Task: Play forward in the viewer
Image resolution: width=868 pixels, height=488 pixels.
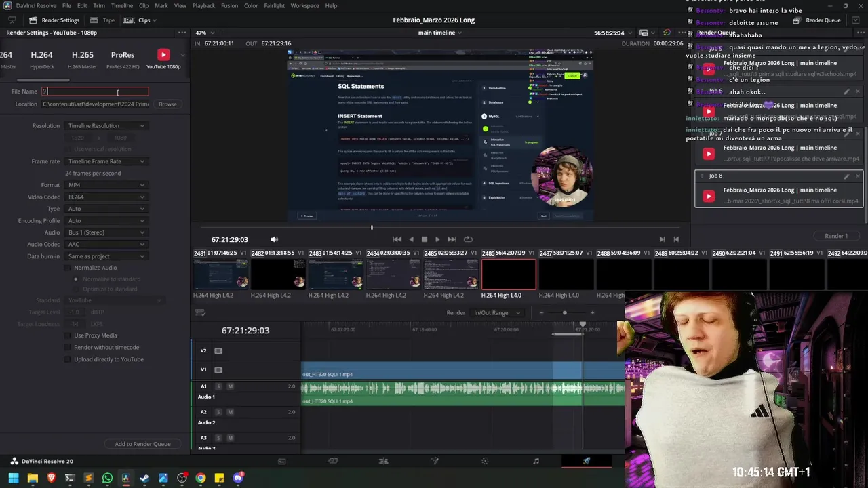Action: click(437, 239)
